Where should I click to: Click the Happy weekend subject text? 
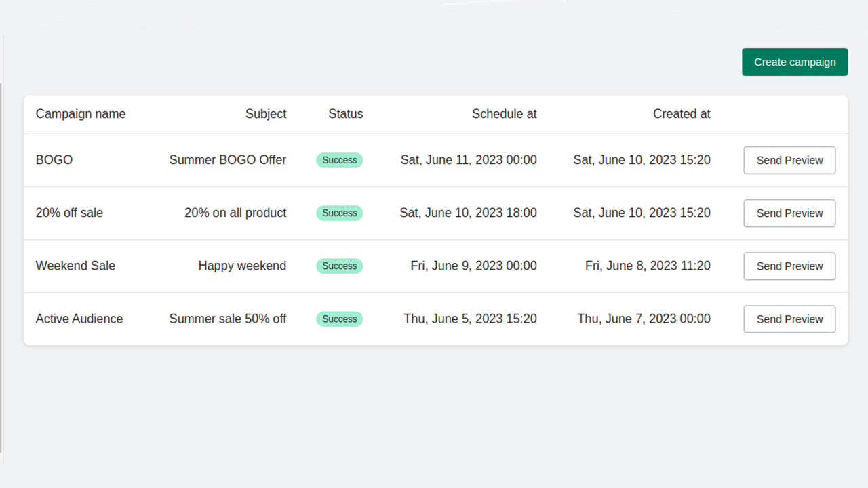[x=242, y=266]
